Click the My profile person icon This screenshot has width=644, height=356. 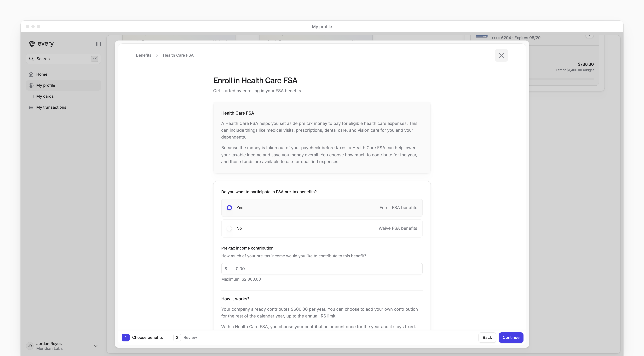click(31, 85)
